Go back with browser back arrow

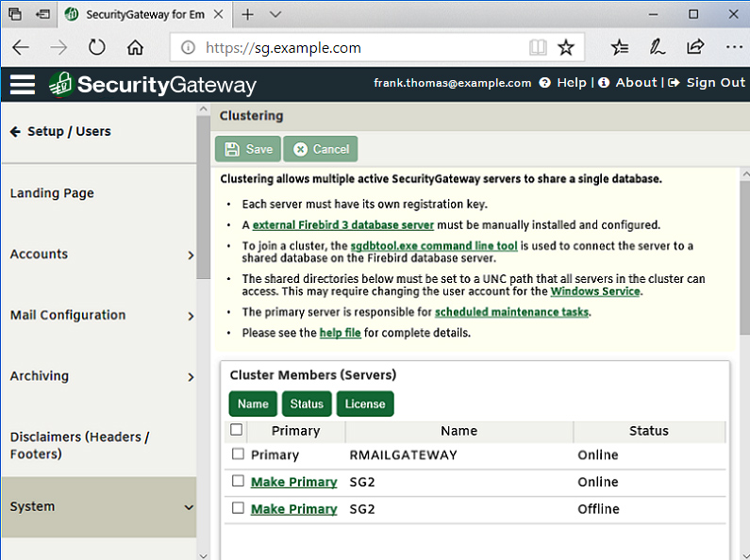[21, 47]
